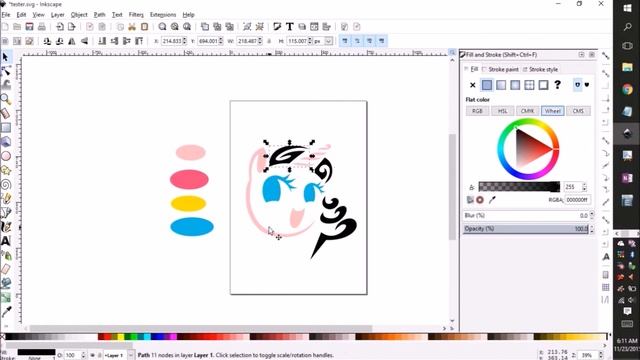
Task: Click the Opacity (%) slider bar
Action: click(x=526, y=229)
